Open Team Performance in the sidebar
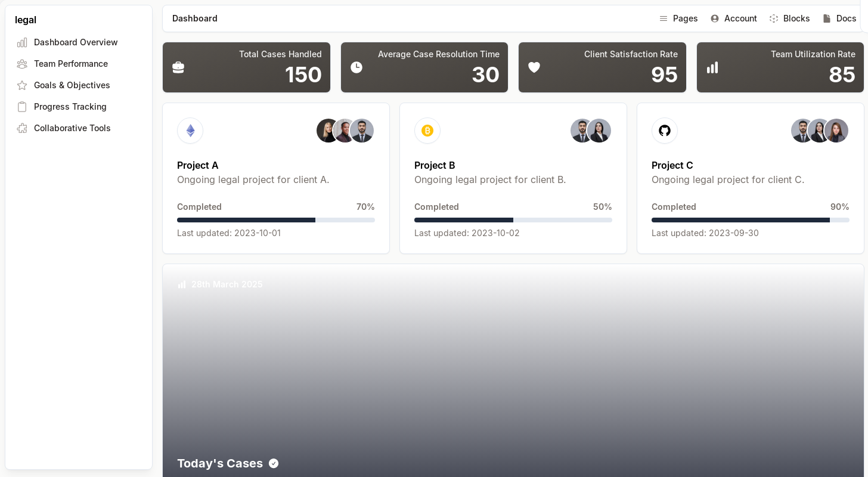868x477 pixels. 71,64
